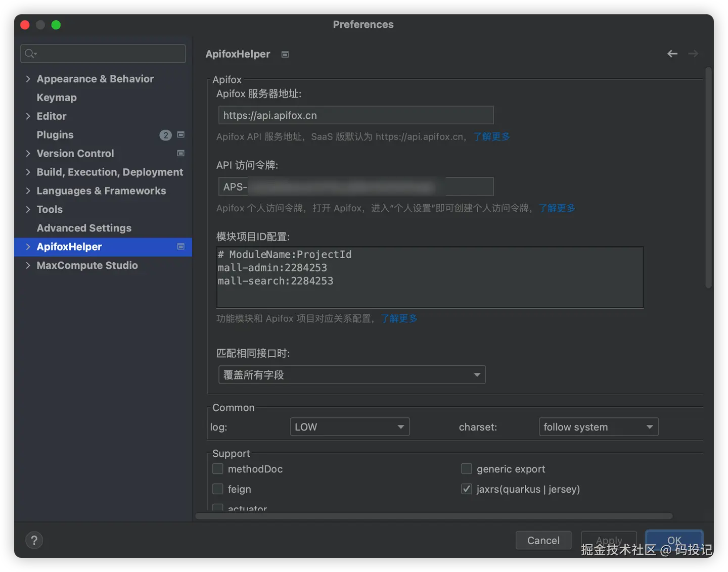Click the vertical scrollbar of settings panel

(x=708, y=177)
